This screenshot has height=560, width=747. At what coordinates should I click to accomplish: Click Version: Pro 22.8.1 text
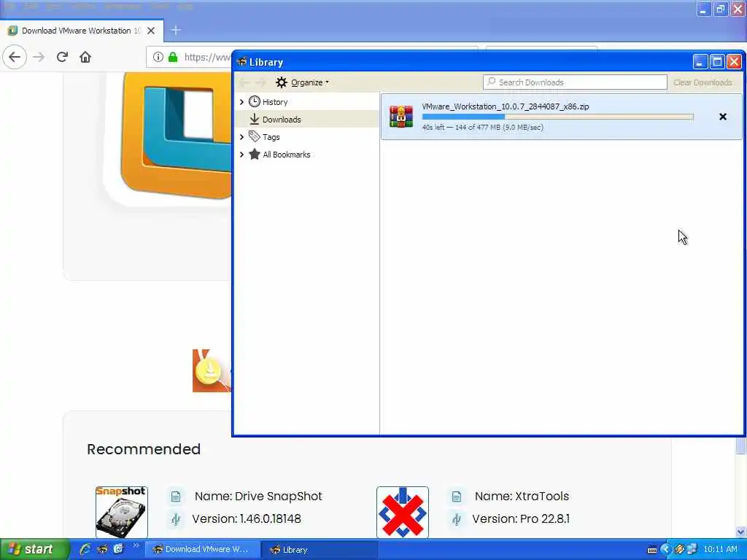(x=521, y=518)
